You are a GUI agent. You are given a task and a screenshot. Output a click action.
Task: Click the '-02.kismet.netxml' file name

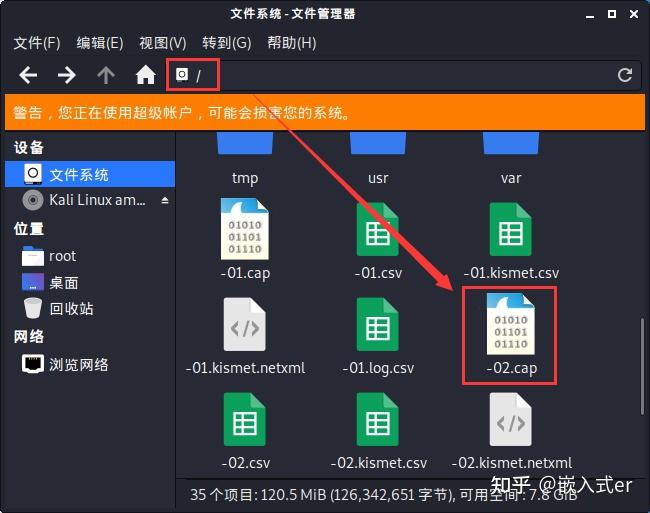click(x=512, y=463)
